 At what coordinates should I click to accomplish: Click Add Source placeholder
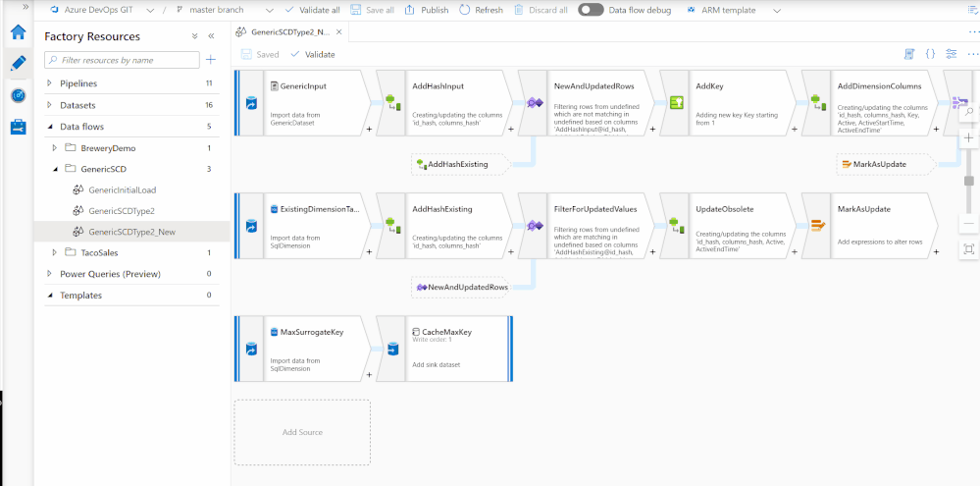point(302,432)
